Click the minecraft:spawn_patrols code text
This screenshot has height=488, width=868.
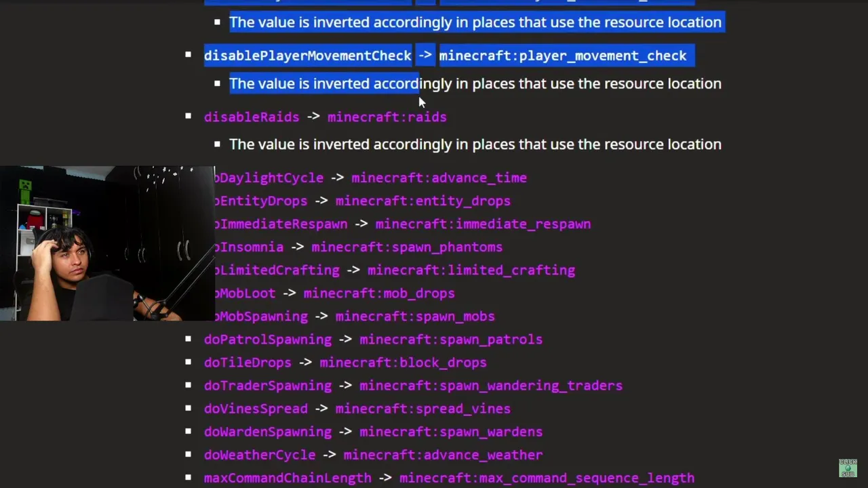coord(451,339)
